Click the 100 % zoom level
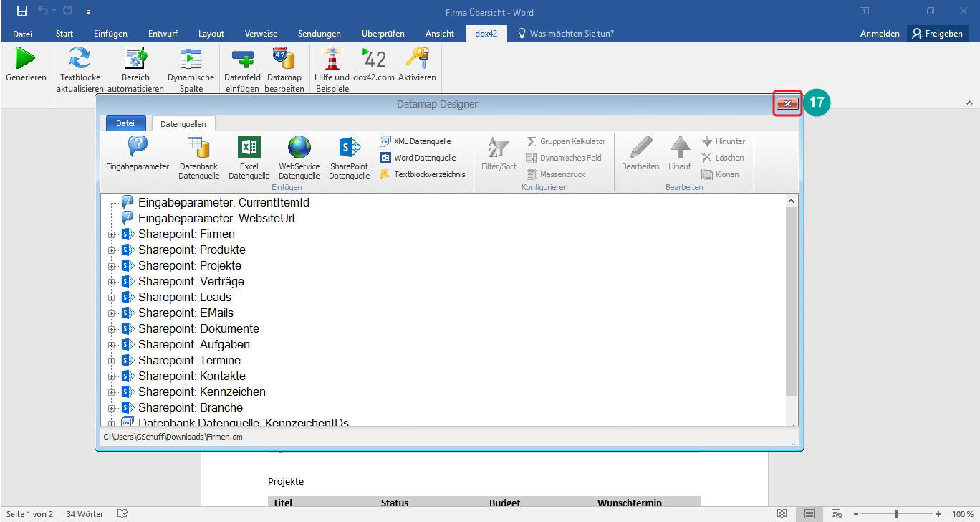980x522 pixels. point(963,514)
